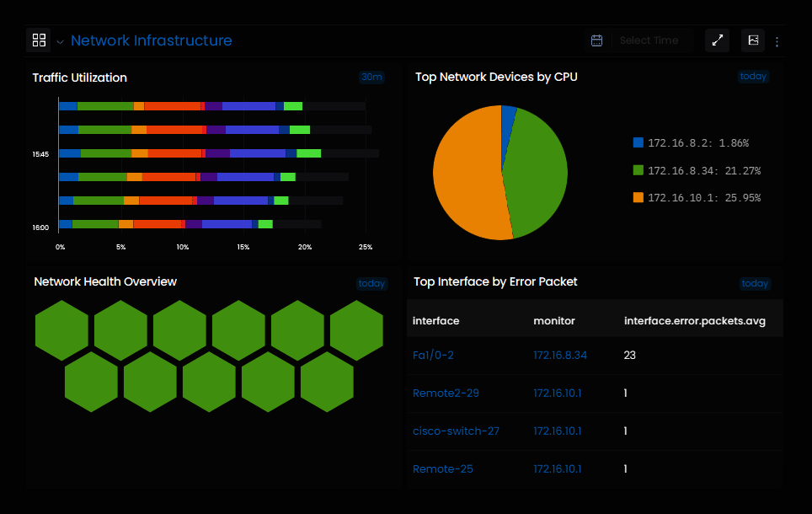Screen dimensions: 812x514
Task: Open the dashboard grid icon
Action: coord(39,40)
